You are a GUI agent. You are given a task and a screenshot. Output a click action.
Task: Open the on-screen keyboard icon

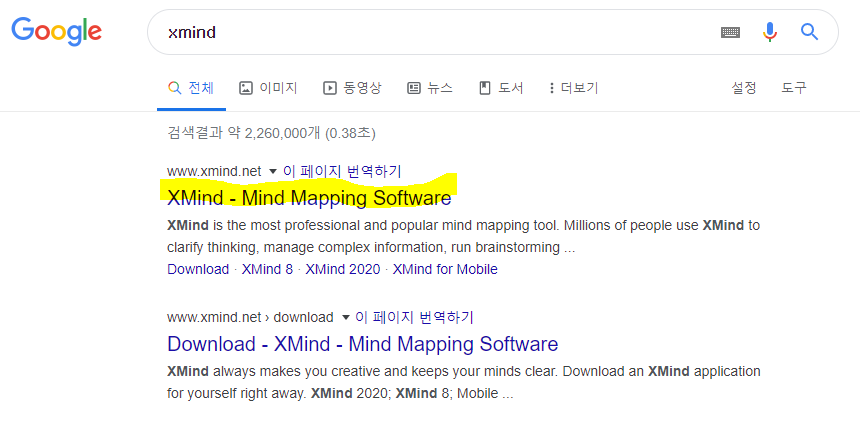tap(730, 32)
